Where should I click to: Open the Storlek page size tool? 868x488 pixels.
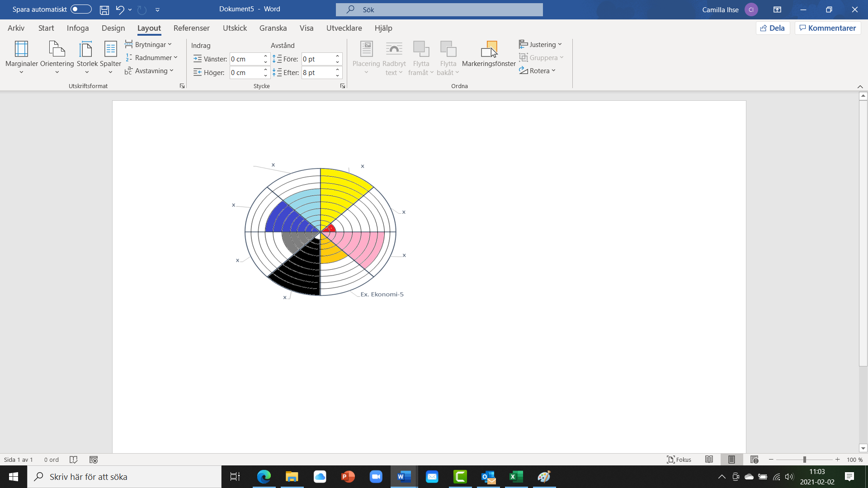point(86,50)
